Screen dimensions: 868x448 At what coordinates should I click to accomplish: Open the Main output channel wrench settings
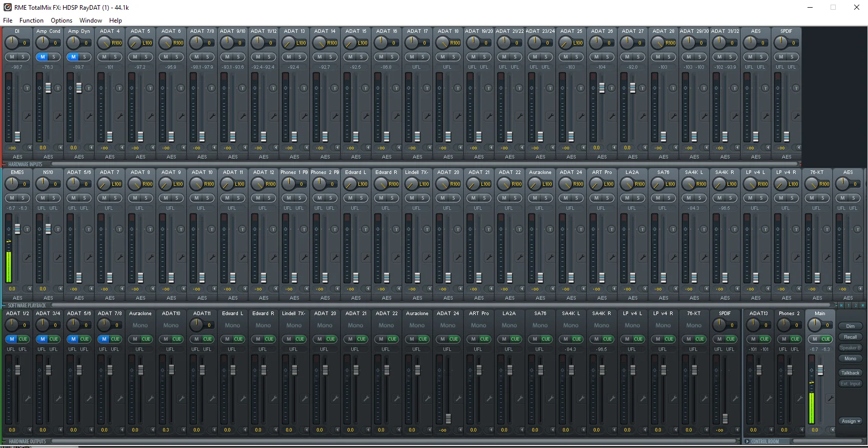[830, 398]
